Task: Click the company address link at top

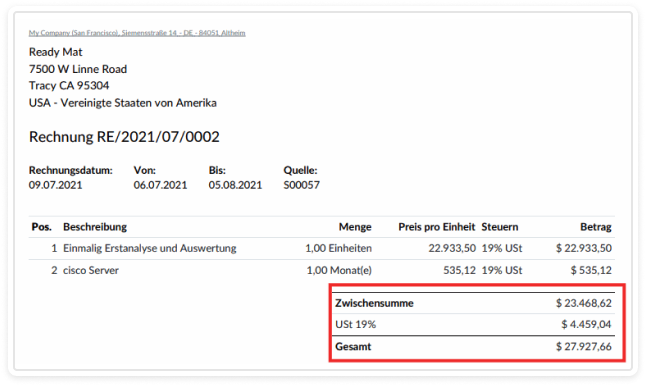Action: pyautogui.click(x=137, y=33)
